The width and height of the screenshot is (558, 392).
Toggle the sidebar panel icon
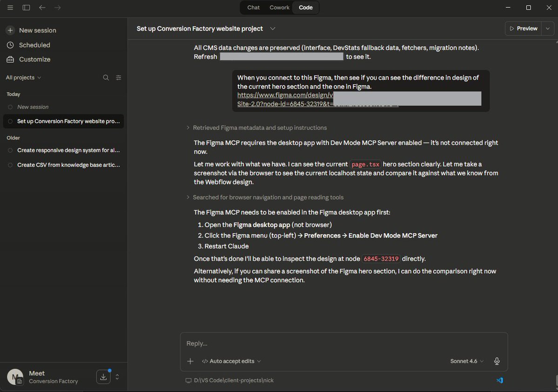27,7
